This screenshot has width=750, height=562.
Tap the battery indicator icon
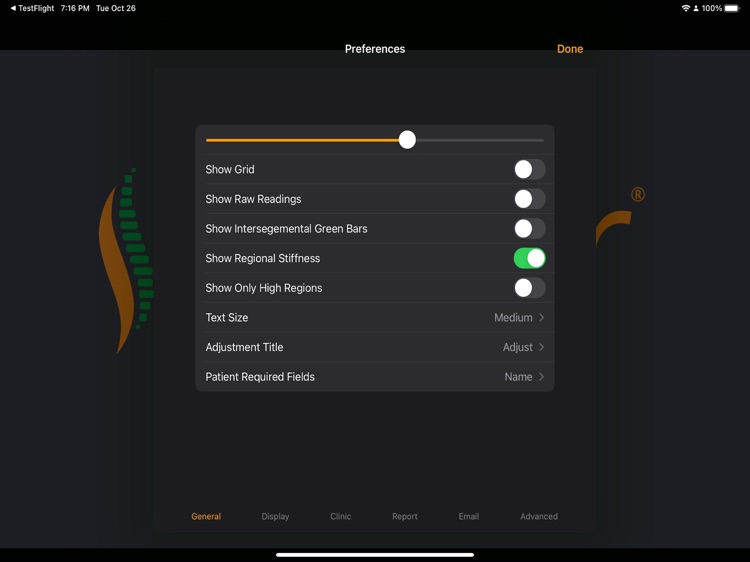coord(732,8)
